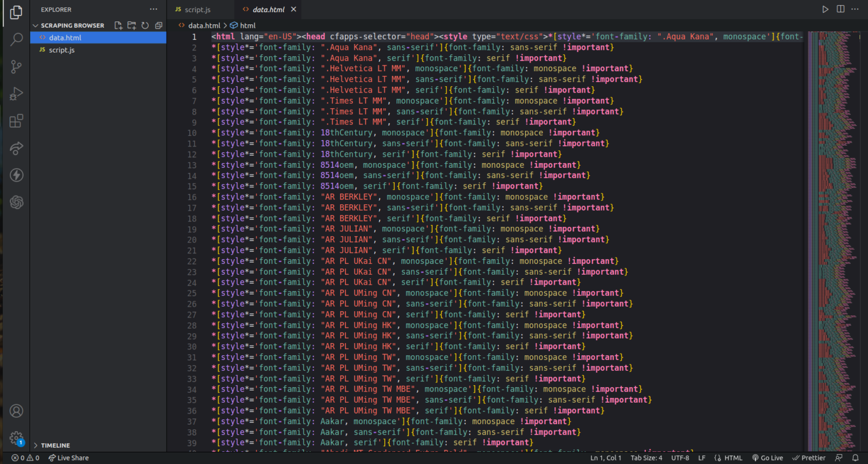This screenshot has width=868, height=464.
Task: Change end of line sequence LF
Action: click(x=702, y=458)
